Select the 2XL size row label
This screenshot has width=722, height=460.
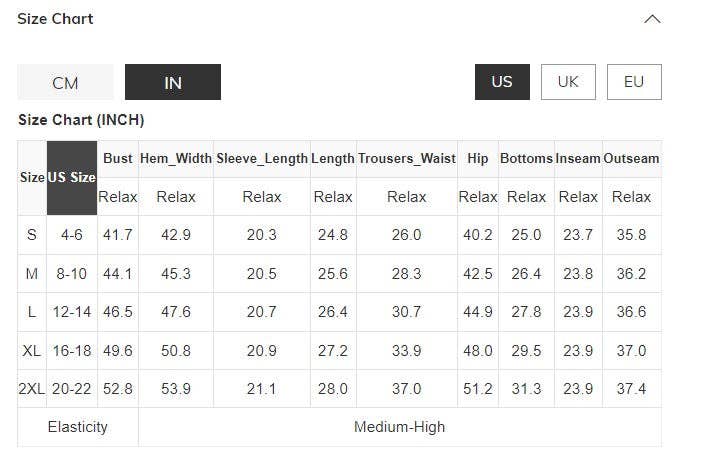coord(32,389)
